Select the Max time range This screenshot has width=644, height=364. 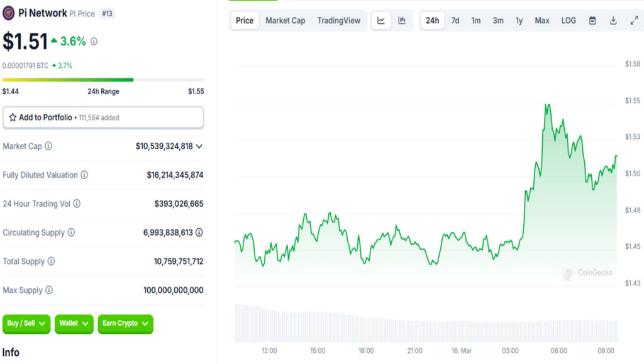pyautogui.click(x=541, y=21)
